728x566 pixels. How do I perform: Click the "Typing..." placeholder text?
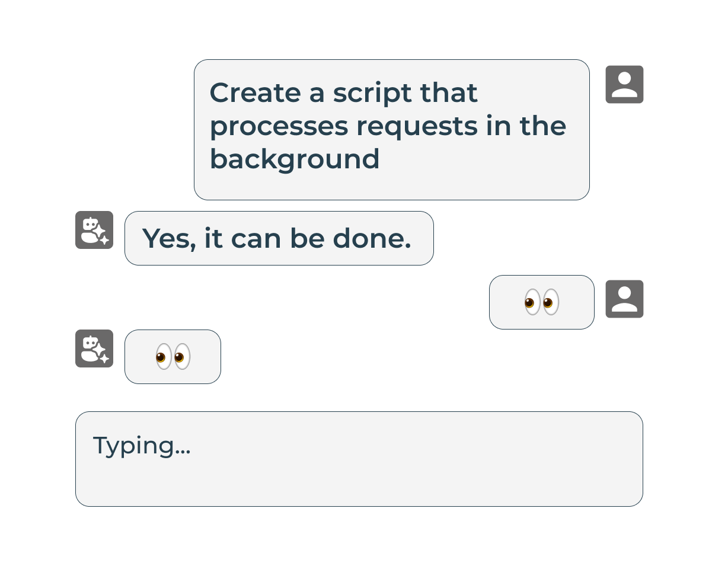pyautogui.click(x=142, y=445)
